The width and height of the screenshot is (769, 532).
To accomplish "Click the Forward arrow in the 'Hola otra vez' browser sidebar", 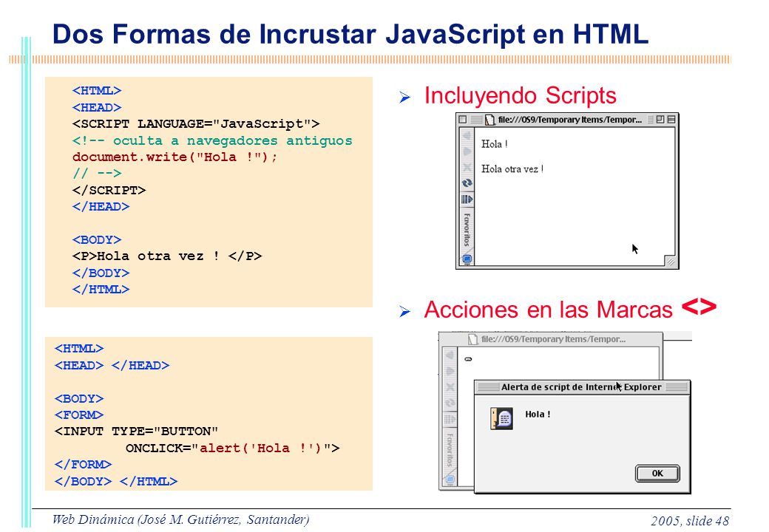I will tap(467, 151).
